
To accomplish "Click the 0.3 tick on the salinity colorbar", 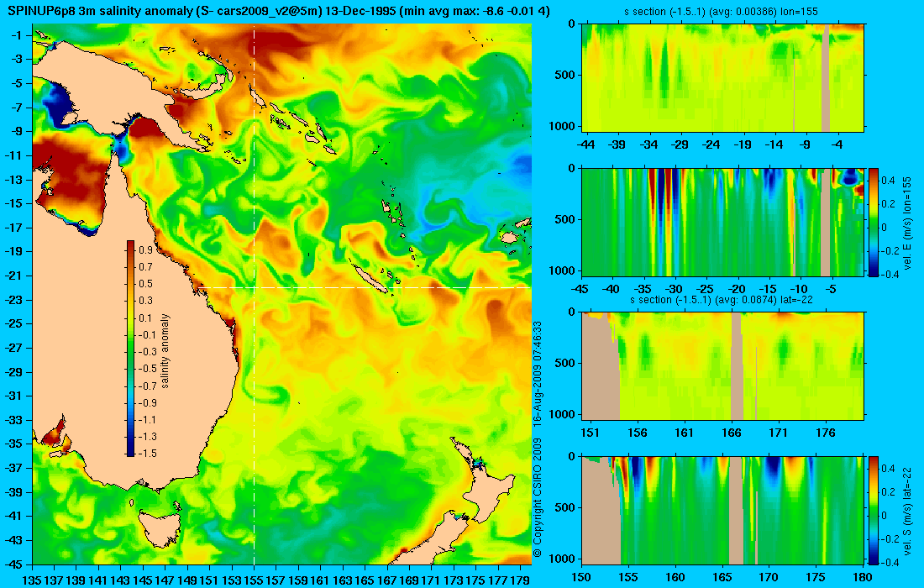I will click(145, 301).
